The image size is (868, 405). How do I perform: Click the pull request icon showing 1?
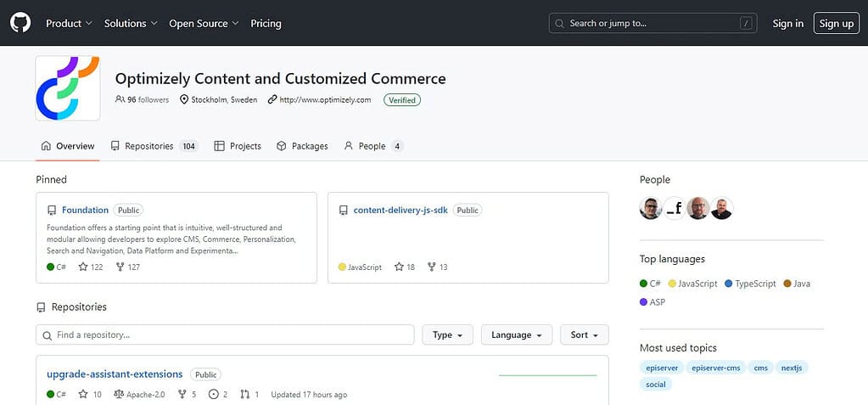pyautogui.click(x=245, y=395)
